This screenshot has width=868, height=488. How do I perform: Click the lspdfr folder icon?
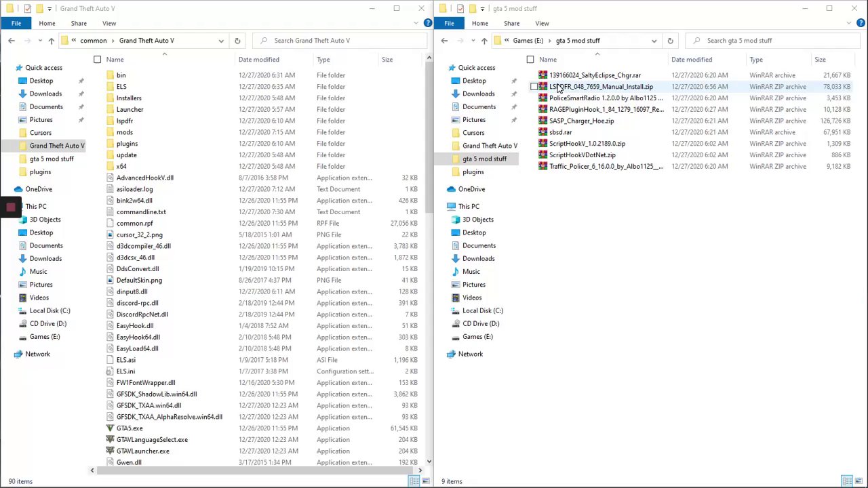click(x=110, y=121)
